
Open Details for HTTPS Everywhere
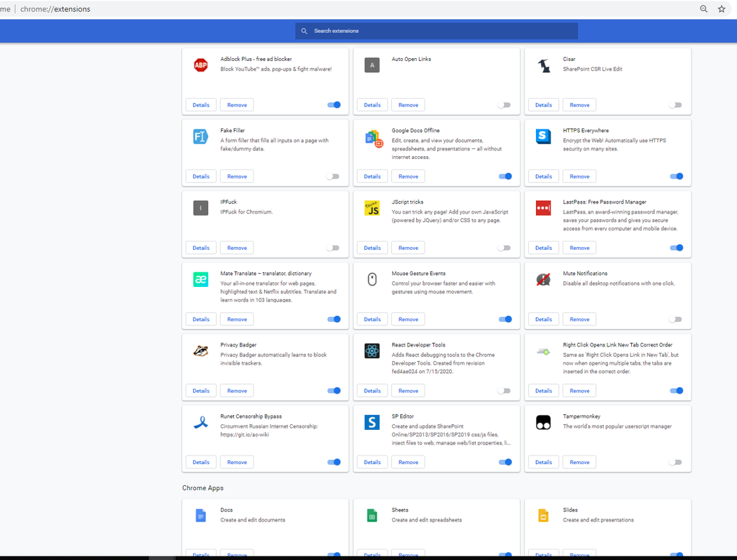(x=544, y=176)
